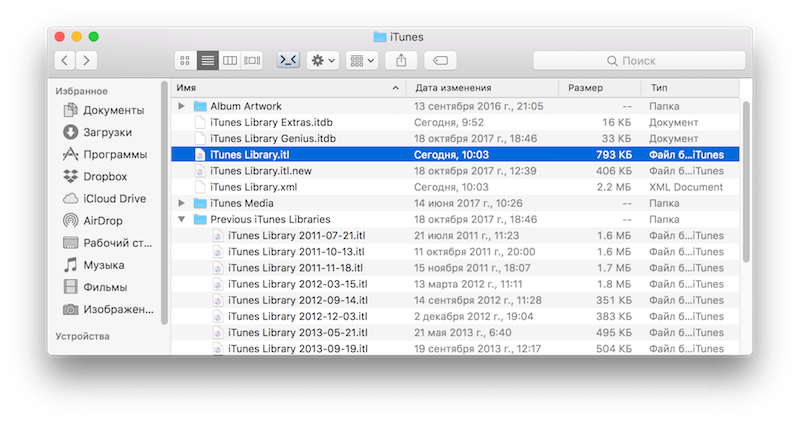
Task: Expand the iTunes Media folder triangle
Action: pyautogui.click(x=181, y=203)
